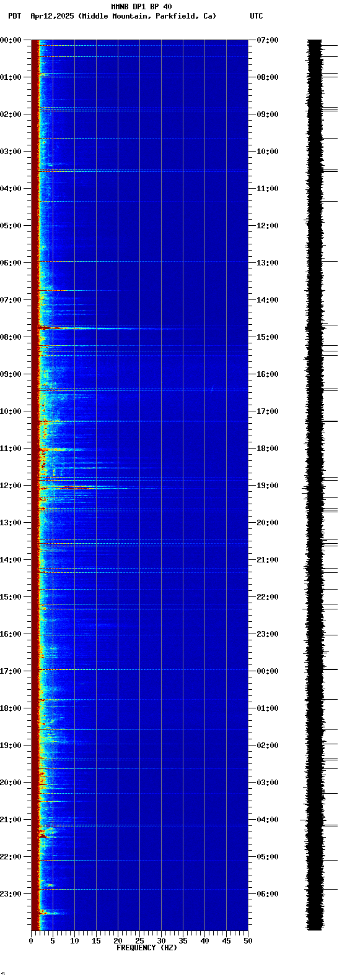Click the UTC axis label '19:00'
This screenshot has height=980, width=342.
coord(268,486)
